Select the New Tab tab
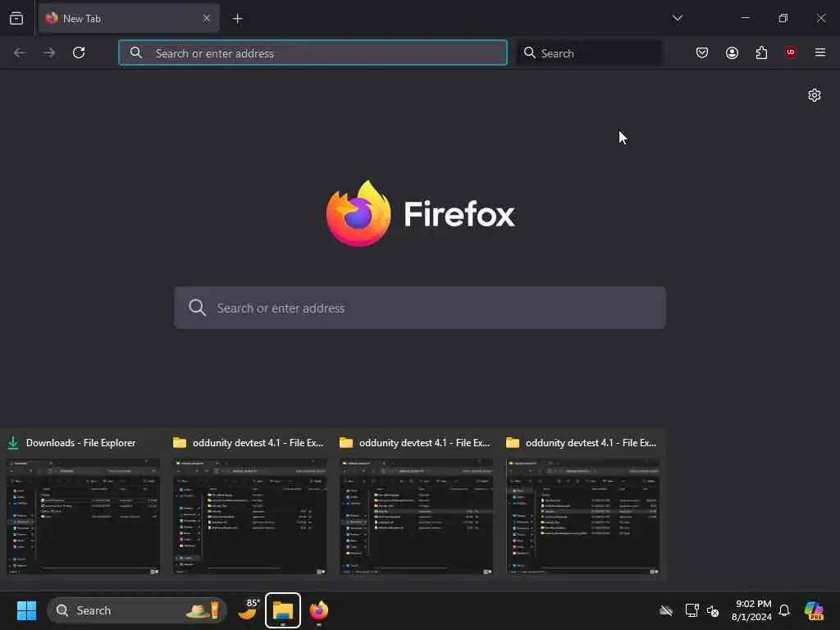840x630 pixels. [129, 18]
